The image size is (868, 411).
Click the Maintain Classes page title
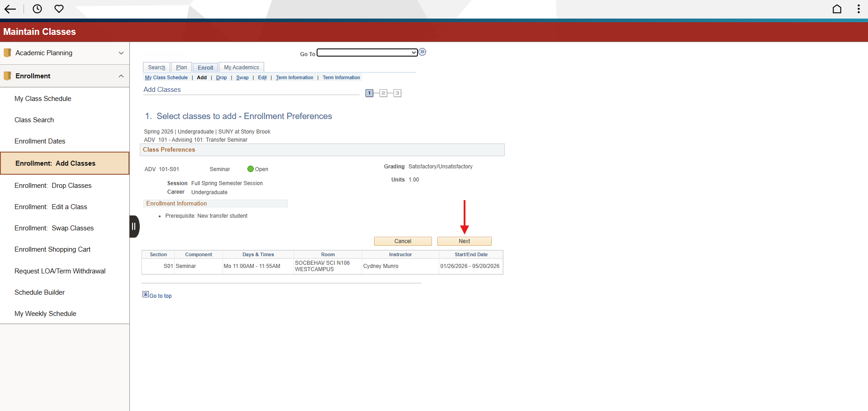(39, 32)
